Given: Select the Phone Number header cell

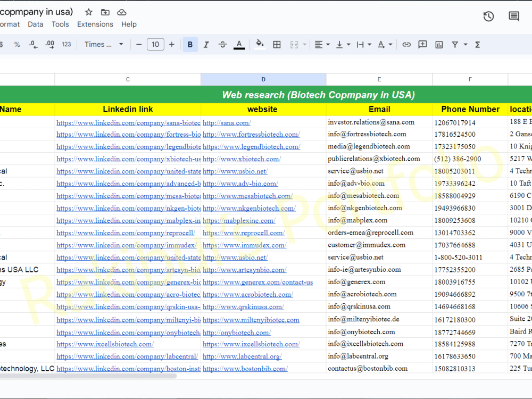Looking at the screenshot, I should click(470, 109).
